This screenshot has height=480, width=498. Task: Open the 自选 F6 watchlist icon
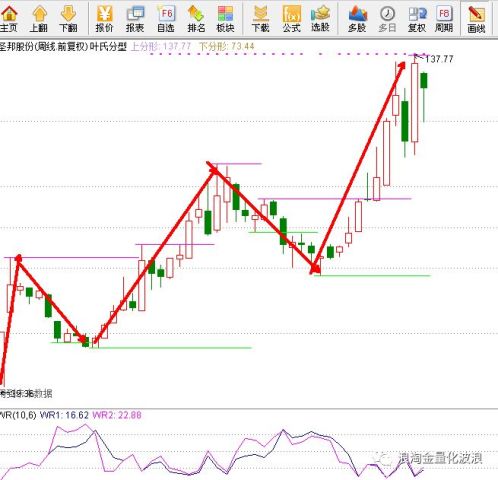(166, 18)
